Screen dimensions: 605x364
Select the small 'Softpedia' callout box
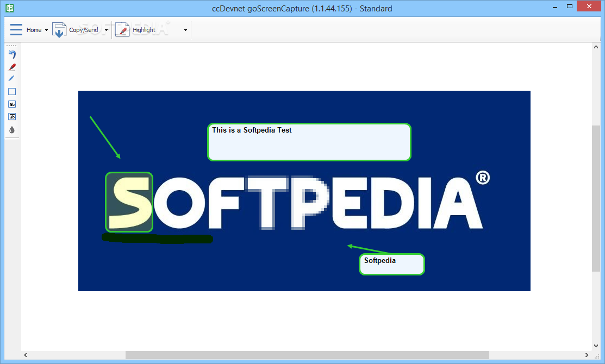pos(391,264)
